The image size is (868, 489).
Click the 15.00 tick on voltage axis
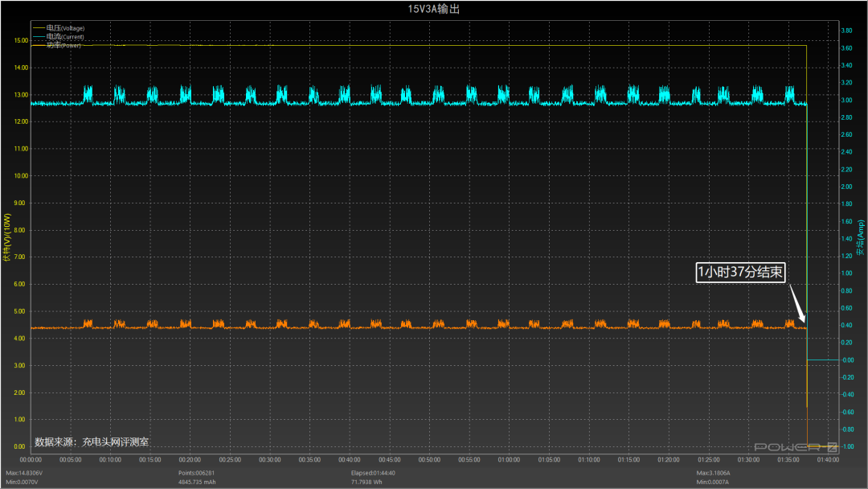pos(21,40)
